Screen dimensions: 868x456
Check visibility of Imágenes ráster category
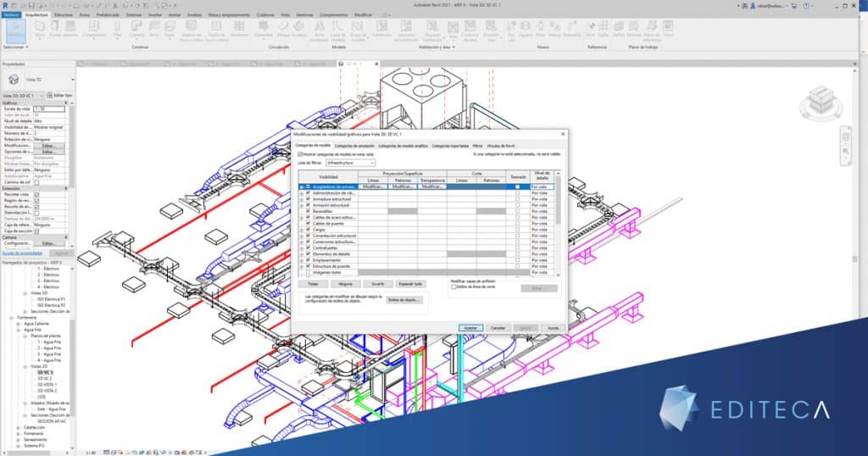[x=309, y=272]
